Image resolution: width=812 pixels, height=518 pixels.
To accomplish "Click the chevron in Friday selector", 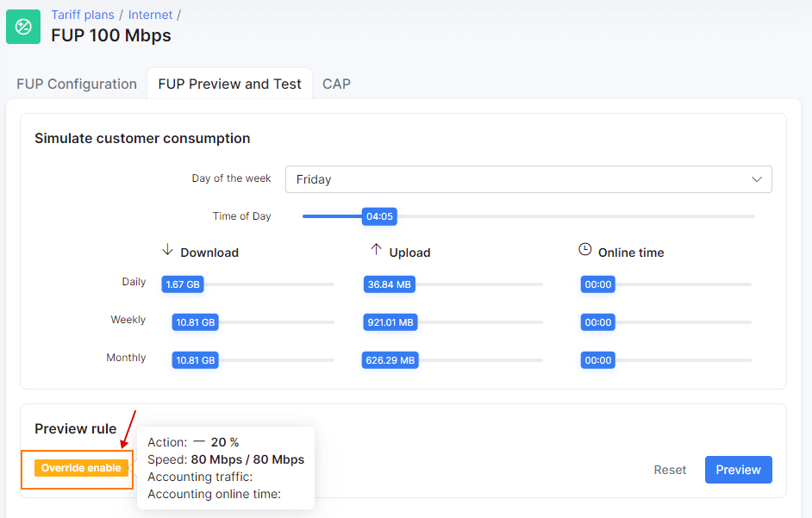I will tap(757, 179).
